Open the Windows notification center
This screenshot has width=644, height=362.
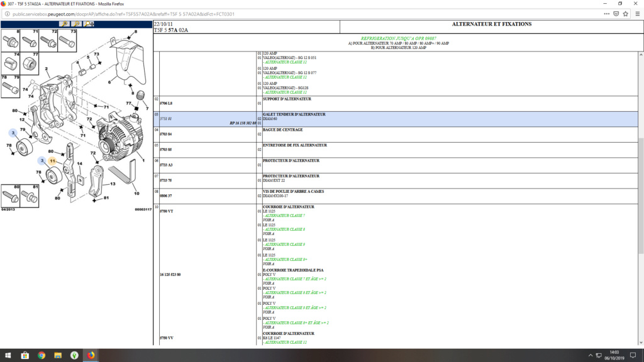pyautogui.click(x=633, y=356)
